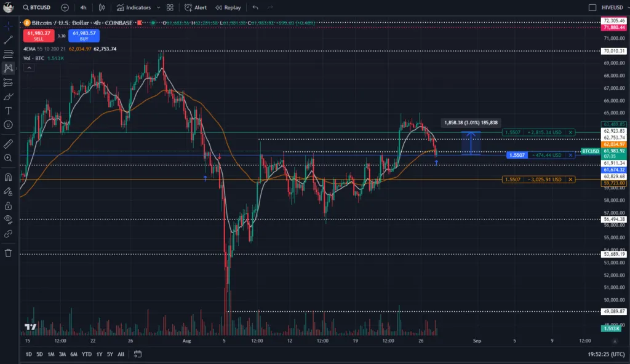Toggle magnet mode
630x364 pixels.
[x=8, y=177]
